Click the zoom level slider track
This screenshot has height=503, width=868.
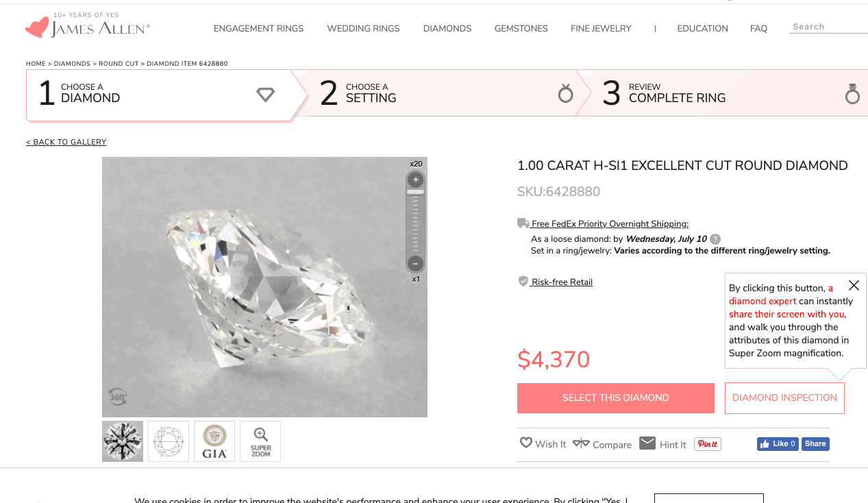[x=415, y=223]
